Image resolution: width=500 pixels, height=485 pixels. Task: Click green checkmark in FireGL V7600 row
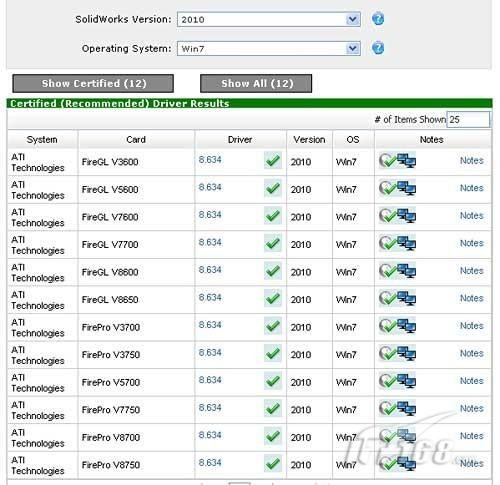273,216
